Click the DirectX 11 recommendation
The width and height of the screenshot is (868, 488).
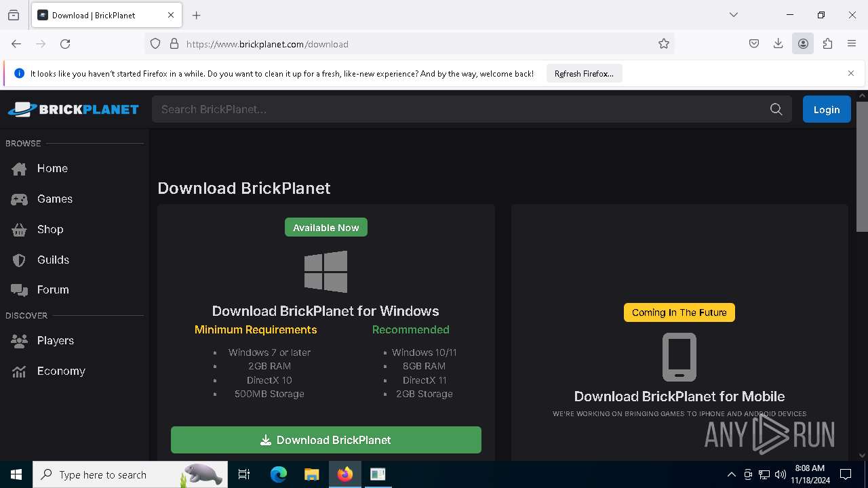pyautogui.click(x=425, y=380)
